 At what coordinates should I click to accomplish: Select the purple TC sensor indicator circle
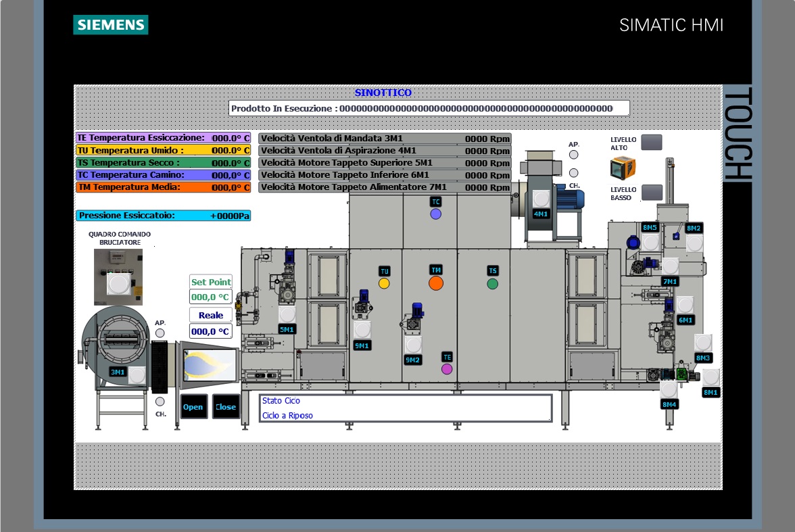point(435,214)
